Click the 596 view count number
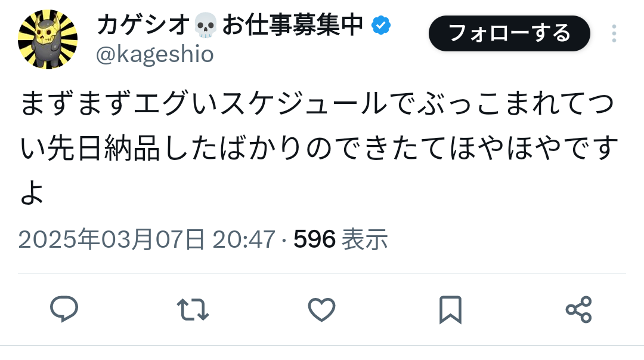 tap(314, 239)
